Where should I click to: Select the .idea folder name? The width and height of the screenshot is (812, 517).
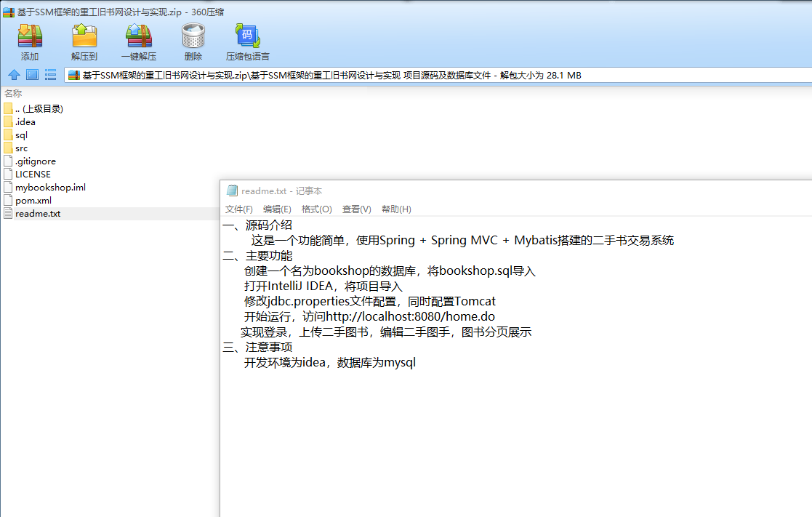(25, 121)
